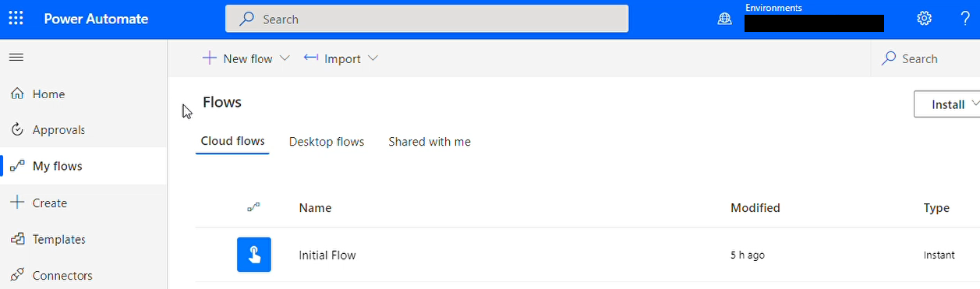Click the Environments globe icon
The height and width of the screenshot is (289, 980).
725,19
